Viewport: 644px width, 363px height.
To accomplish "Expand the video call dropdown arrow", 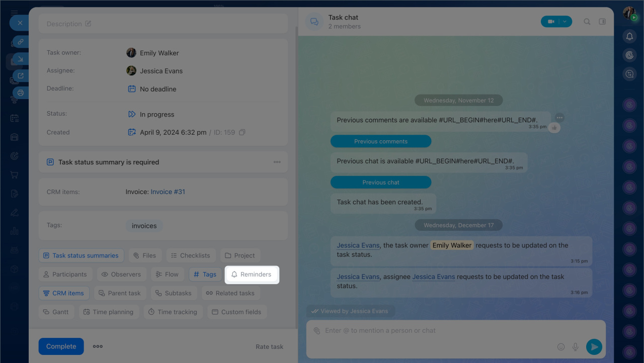I will [565, 22].
